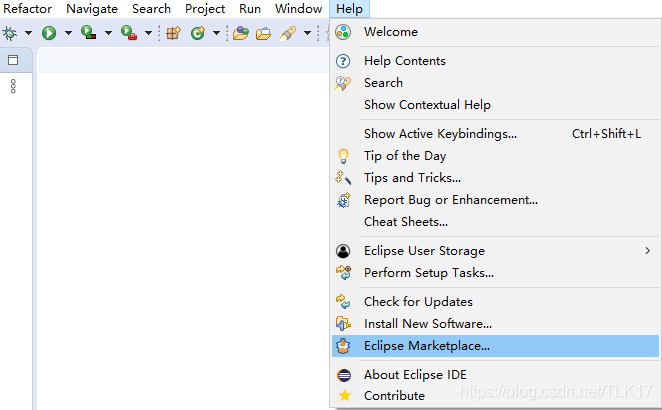This screenshot has height=410, width=662.
Task: Click the Run External Tools icon
Action: [129, 33]
